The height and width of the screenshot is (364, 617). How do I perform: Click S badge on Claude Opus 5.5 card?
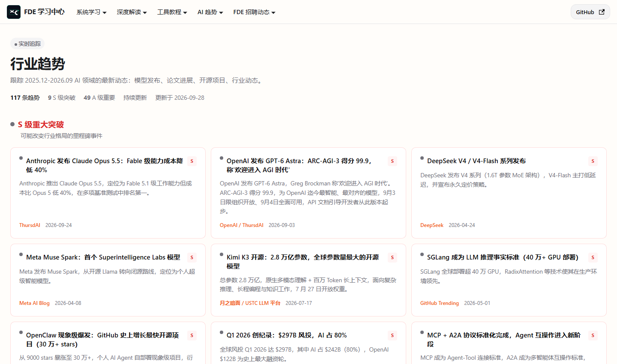pos(192,161)
